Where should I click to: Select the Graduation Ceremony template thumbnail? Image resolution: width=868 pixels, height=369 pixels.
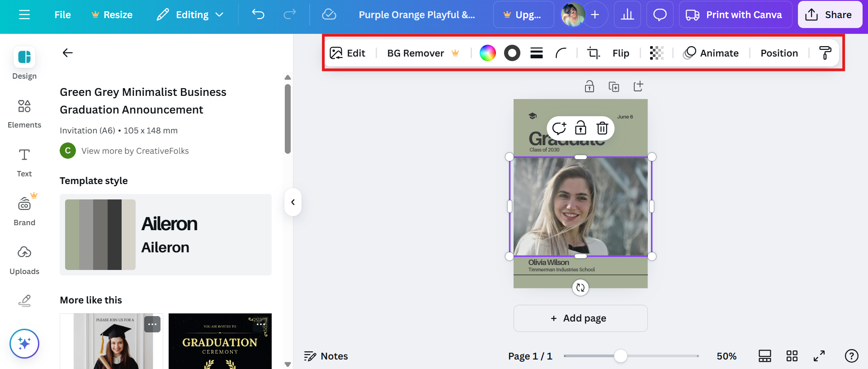pos(220,341)
